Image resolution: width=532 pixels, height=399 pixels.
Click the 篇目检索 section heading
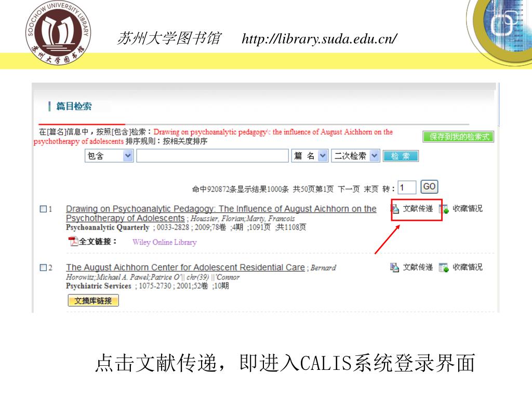point(74,106)
